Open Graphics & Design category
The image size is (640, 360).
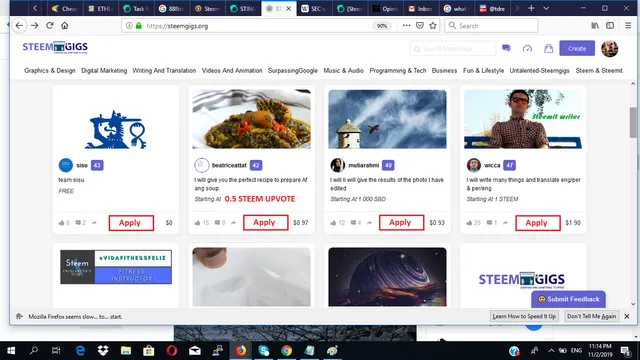tap(50, 71)
